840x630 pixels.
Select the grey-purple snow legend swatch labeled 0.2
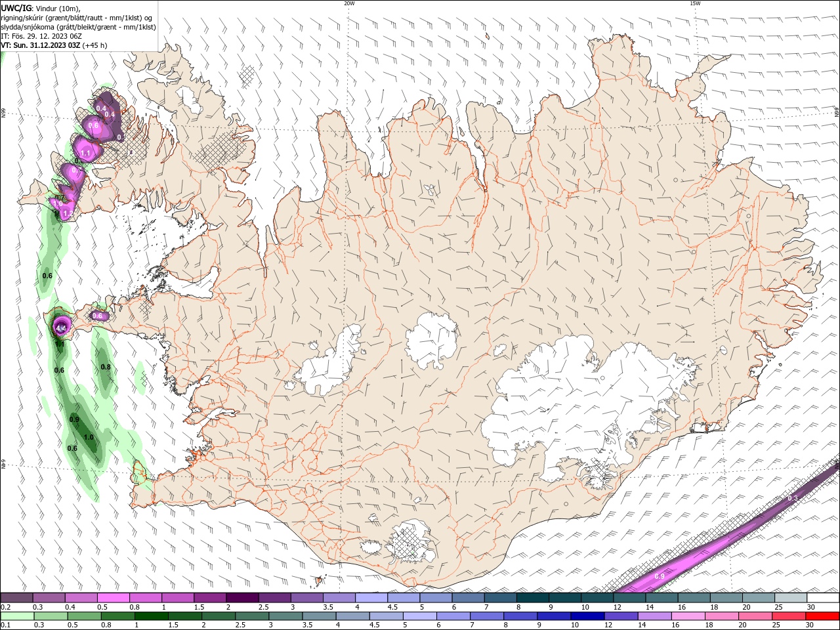pos(17,598)
